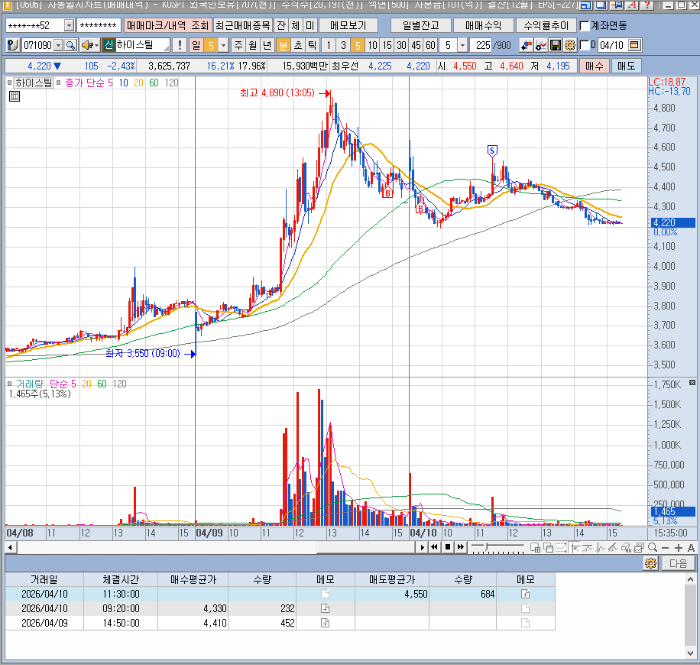Image resolution: width=700 pixels, height=665 pixels.
Task: Click the red 매수 buy button
Action: (x=594, y=66)
